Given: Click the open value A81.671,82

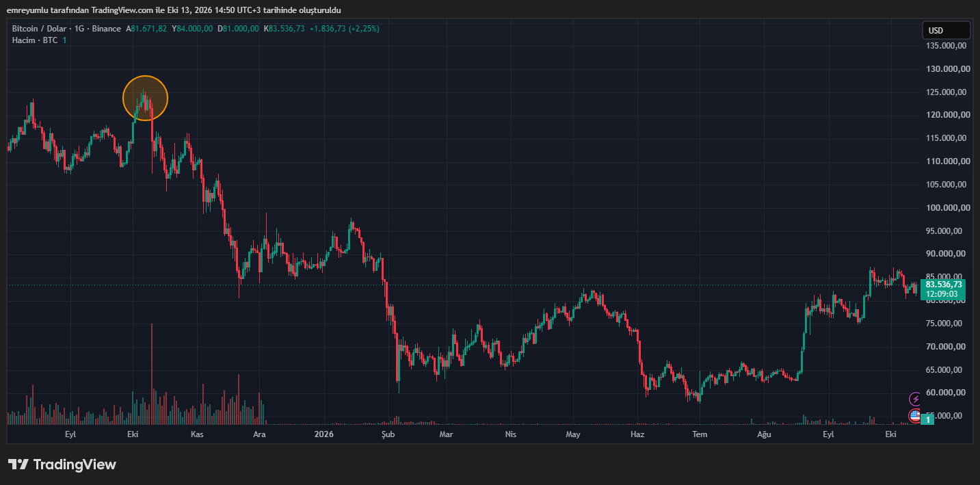Looking at the screenshot, I should (146, 29).
